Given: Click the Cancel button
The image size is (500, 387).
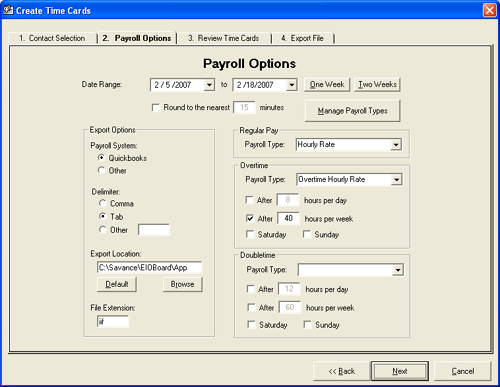Looking at the screenshot, I should pyautogui.click(x=463, y=371).
